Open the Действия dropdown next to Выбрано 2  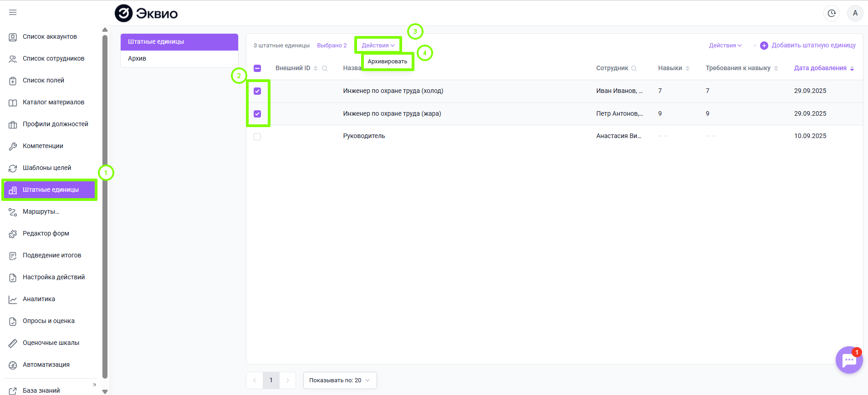(x=378, y=46)
